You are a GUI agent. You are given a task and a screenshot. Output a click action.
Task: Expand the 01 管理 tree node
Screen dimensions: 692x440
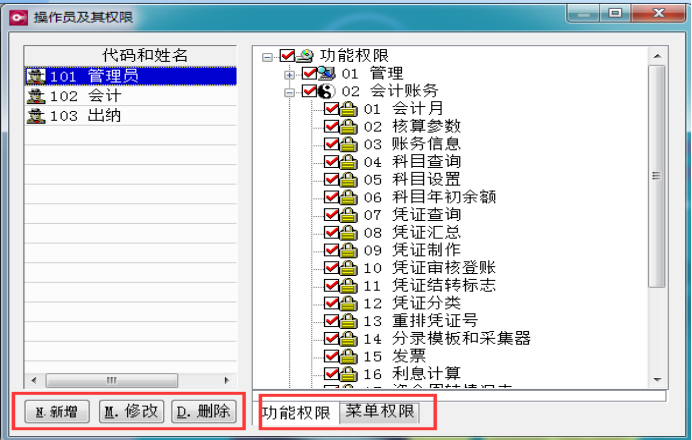[x=290, y=74]
